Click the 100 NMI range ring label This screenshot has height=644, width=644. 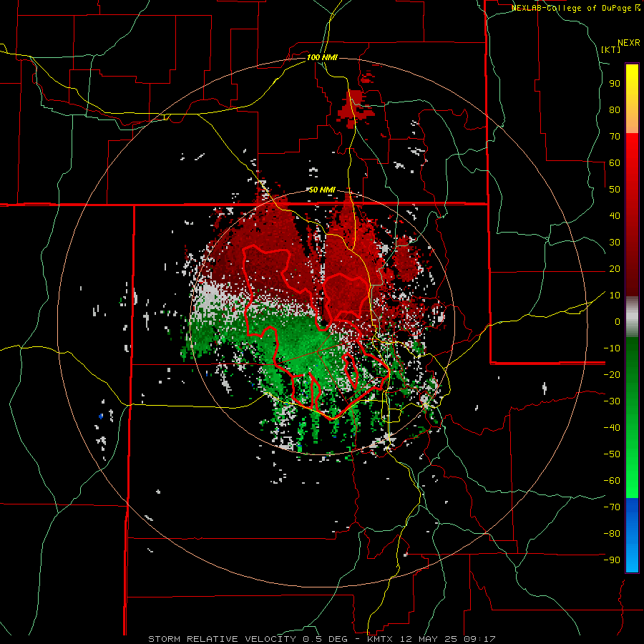coord(323,57)
